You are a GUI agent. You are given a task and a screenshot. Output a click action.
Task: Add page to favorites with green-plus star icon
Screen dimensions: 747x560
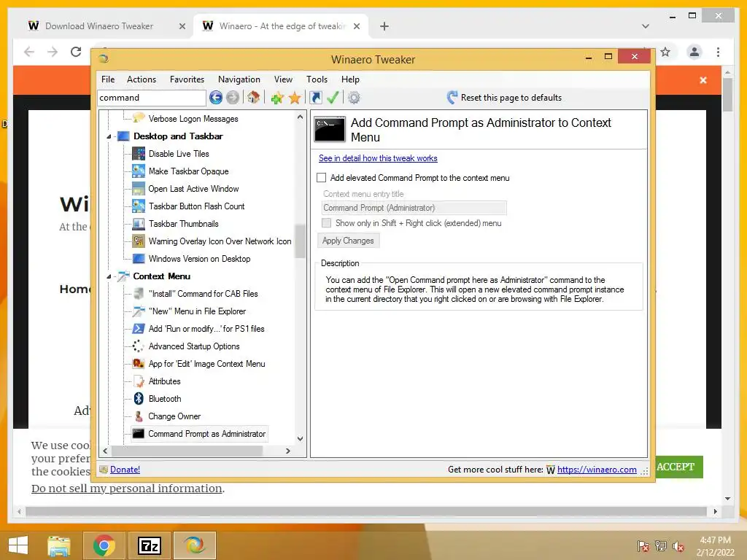point(277,98)
